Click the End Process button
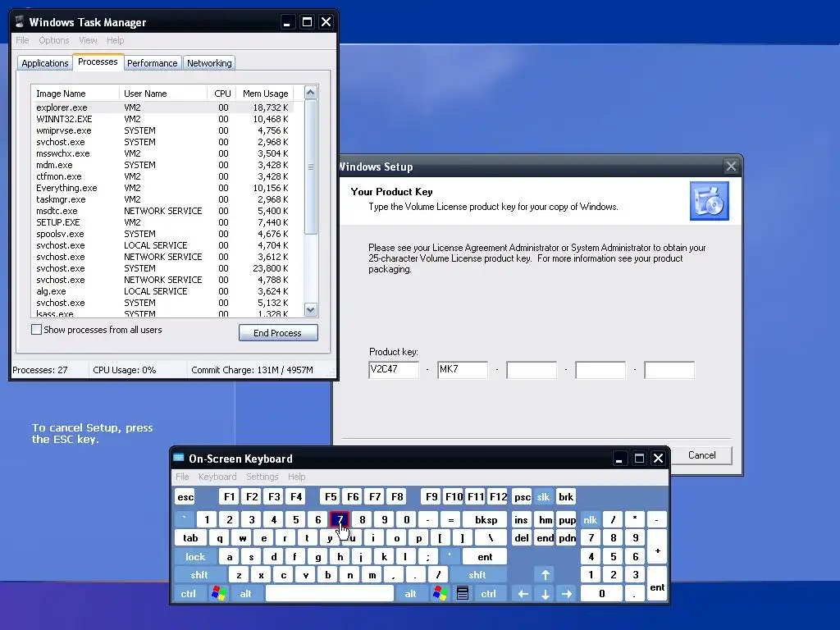 278,333
